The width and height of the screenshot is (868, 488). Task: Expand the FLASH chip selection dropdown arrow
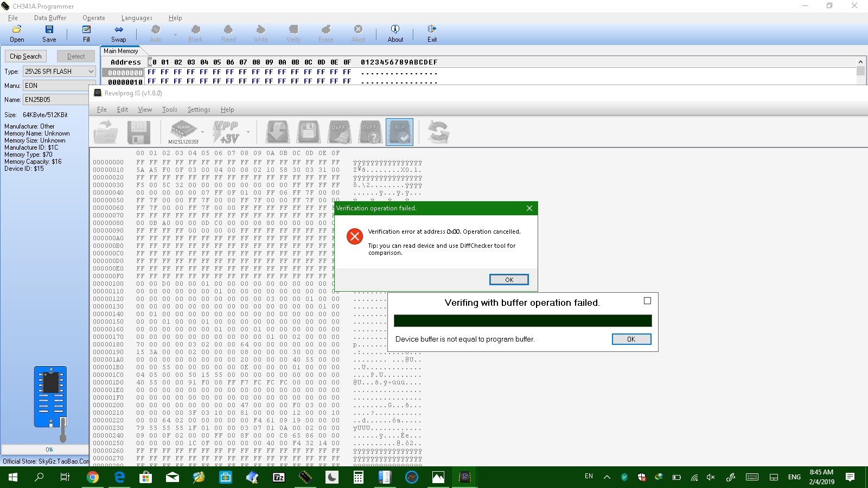click(x=203, y=132)
